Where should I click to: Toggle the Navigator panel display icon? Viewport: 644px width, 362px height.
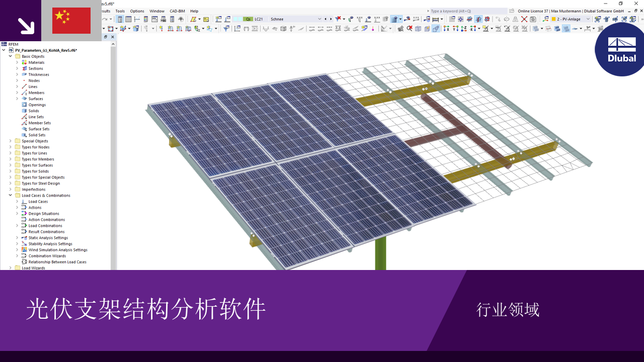click(x=120, y=19)
